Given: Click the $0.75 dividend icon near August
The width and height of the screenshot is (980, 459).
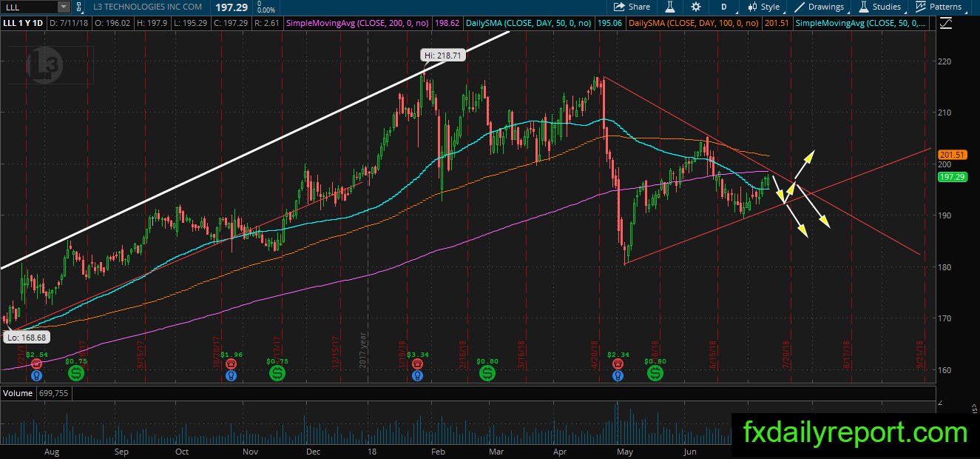Looking at the screenshot, I should pos(75,374).
